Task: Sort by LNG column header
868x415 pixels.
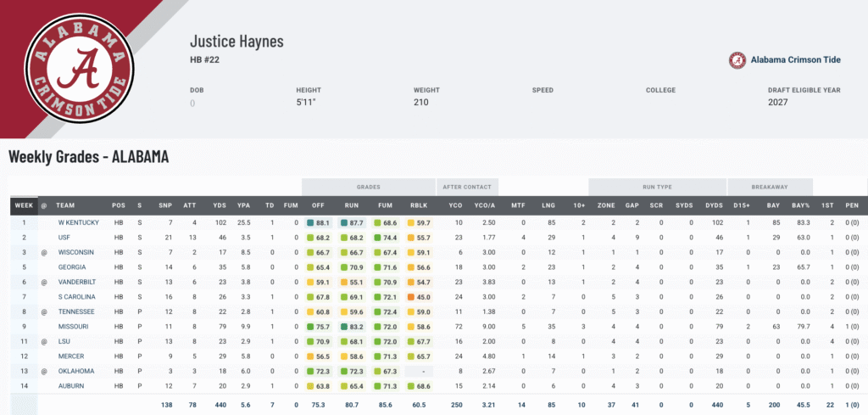Action: [x=549, y=205]
